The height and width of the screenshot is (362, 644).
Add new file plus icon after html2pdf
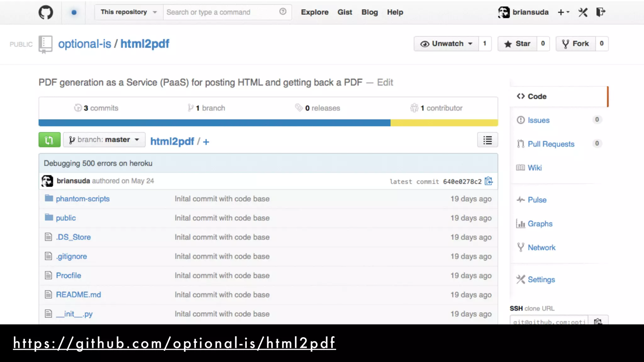pyautogui.click(x=206, y=142)
